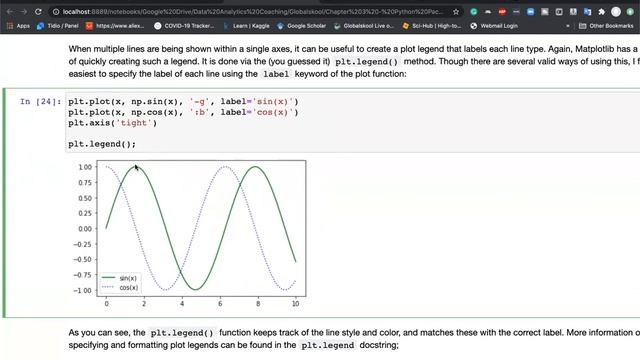Viewport: 640px width, 360px height.
Task: Click the sin(x) legend entry in the plot
Action: click(120, 278)
